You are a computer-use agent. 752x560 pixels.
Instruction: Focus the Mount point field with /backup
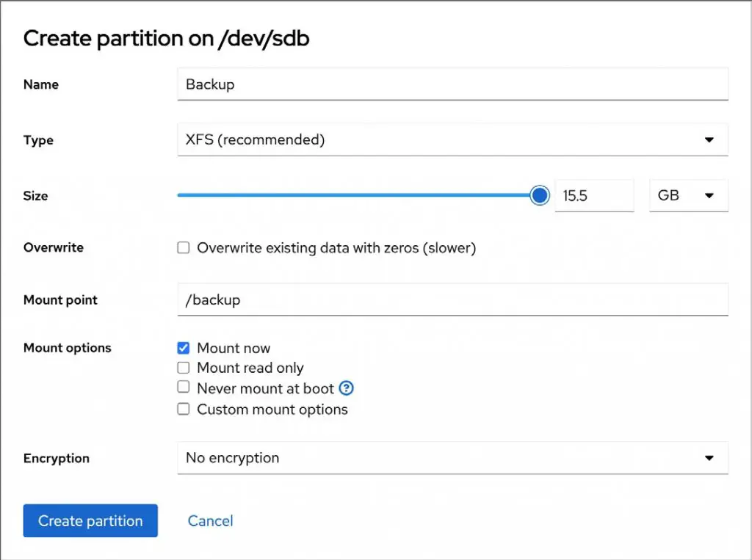click(x=452, y=300)
